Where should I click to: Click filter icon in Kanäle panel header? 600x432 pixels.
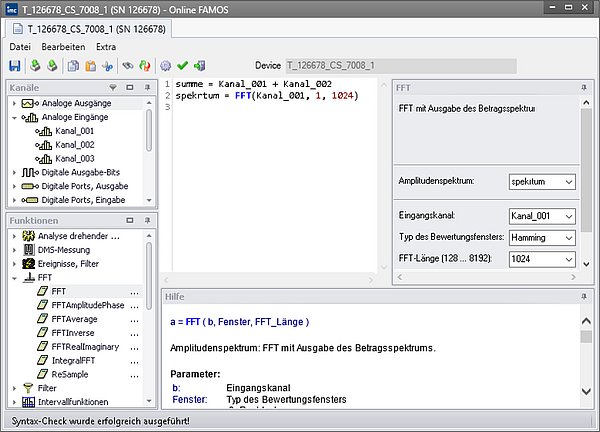pyautogui.click(x=113, y=87)
